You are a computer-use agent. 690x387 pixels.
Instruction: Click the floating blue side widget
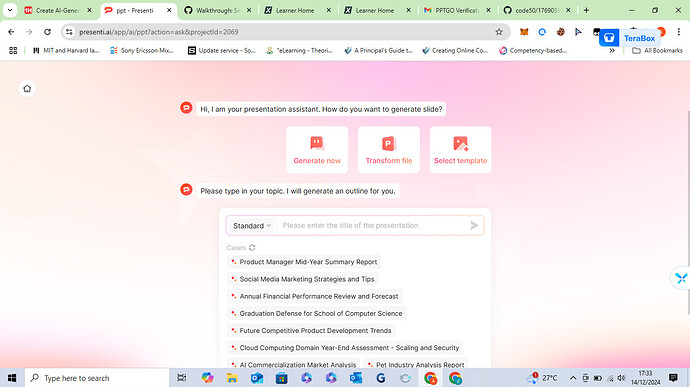click(681, 278)
